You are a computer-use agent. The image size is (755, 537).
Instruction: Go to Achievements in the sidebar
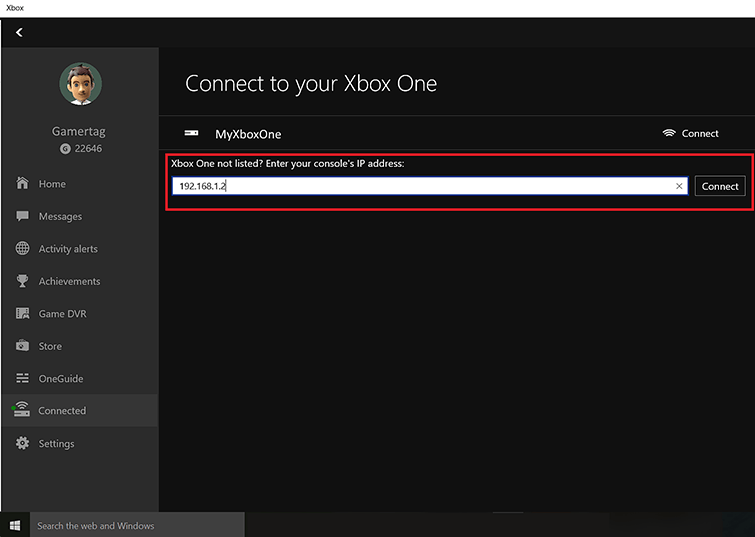point(69,281)
